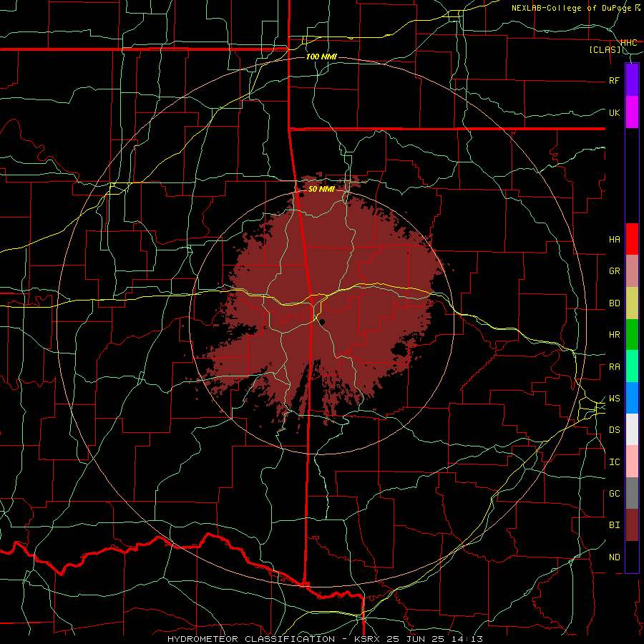The width and height of the screenshot is (644, 644).
Task: Click the UK legend label
Action: (614, 112)
